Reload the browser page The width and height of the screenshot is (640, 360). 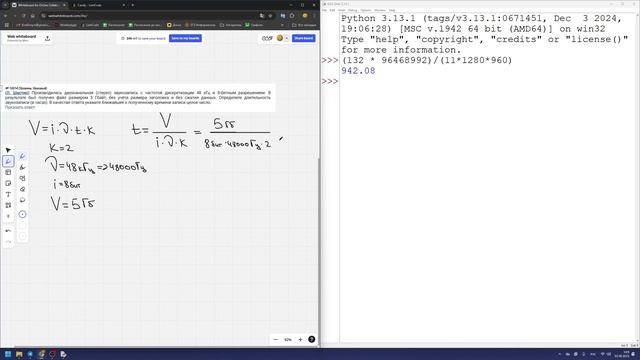[24, 16]
